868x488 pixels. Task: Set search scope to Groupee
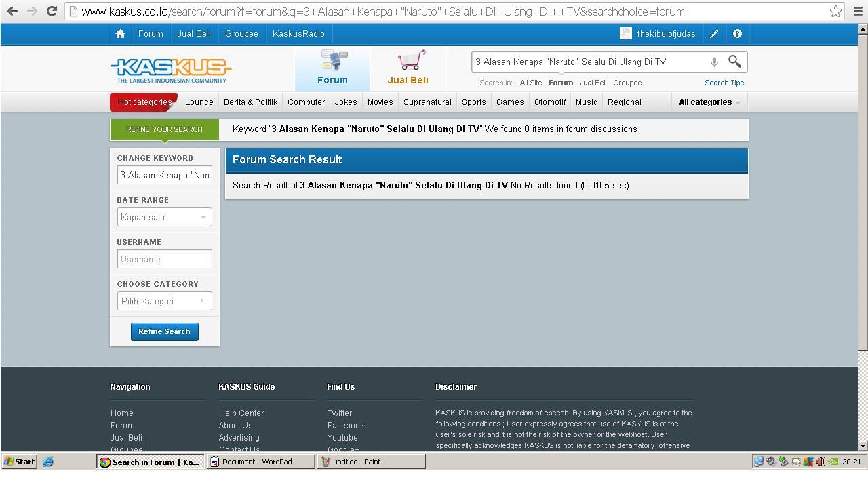pyautogui.click(x=627, y=83)
